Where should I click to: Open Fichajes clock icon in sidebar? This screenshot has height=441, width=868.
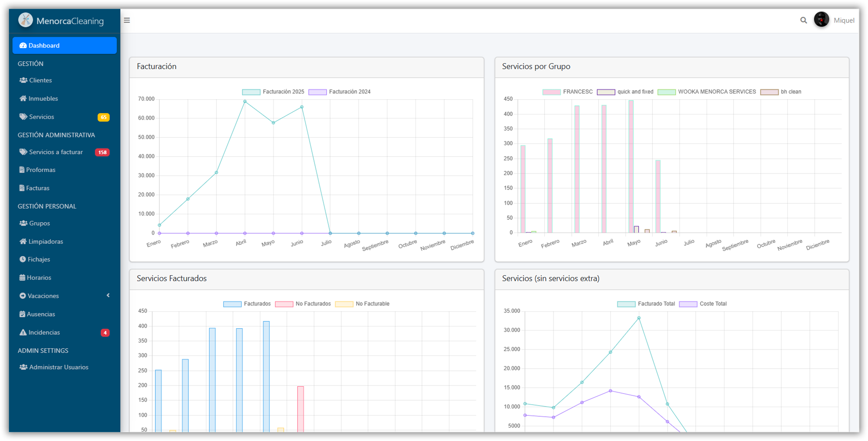(23, 259)
